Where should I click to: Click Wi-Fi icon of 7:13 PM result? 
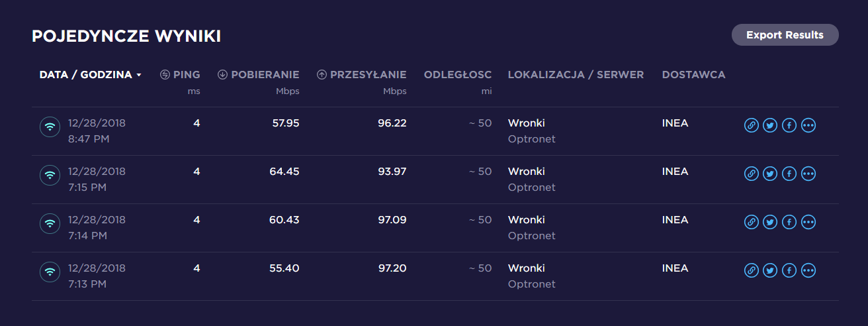pyautogui.click(x=50, y=272)
